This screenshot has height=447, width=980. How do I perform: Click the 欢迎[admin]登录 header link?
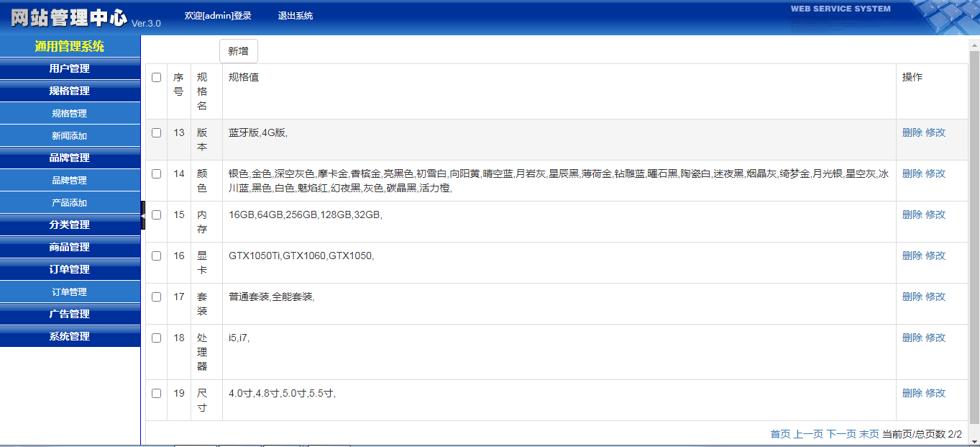coord(218,15)
